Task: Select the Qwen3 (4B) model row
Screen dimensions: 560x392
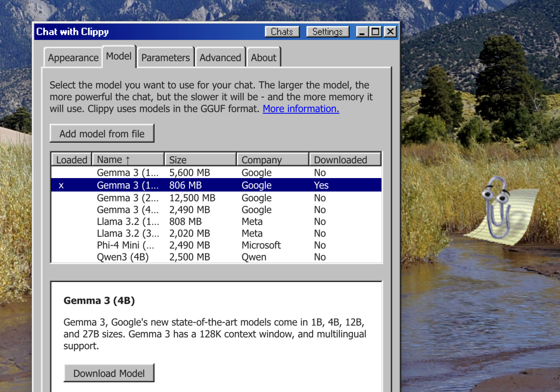Action: pos(216,257)
